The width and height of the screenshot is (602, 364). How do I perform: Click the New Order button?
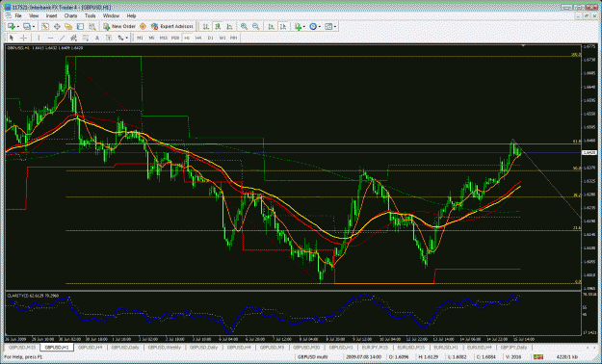coord(119,27)
